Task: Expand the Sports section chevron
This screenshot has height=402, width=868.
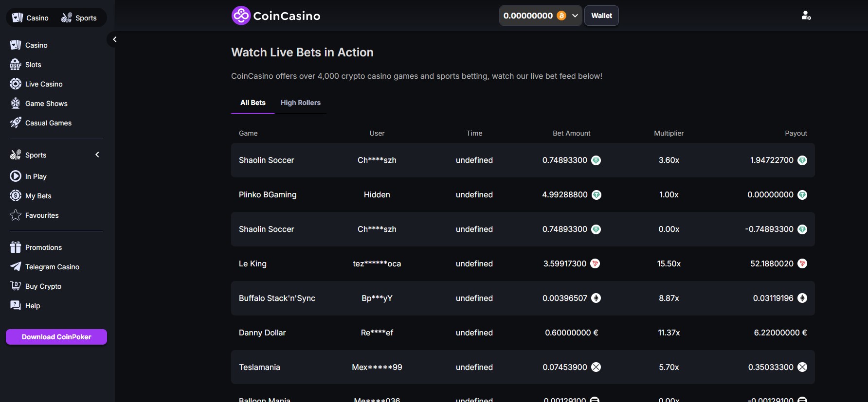Action: [x=97, y=155]
